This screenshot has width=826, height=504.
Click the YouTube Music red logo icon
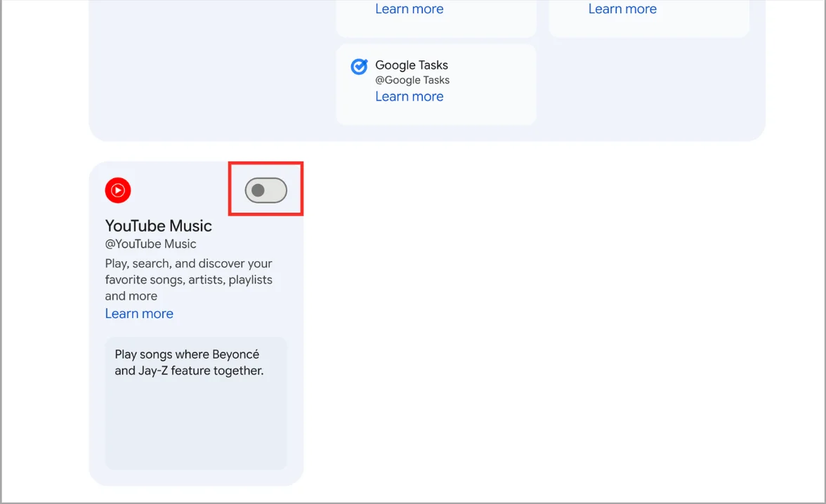(118, 190)
